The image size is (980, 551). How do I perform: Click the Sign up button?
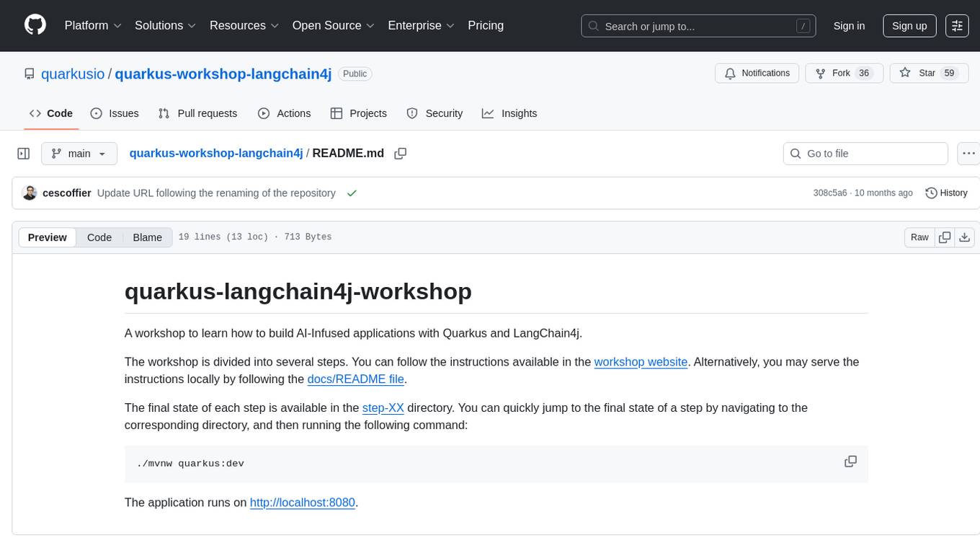tap(909, 25)
